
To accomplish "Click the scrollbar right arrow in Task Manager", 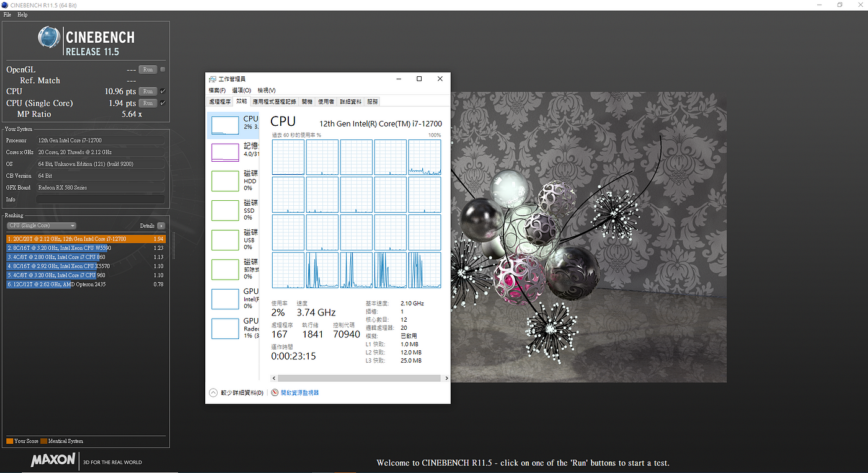I will click(446, 378).
